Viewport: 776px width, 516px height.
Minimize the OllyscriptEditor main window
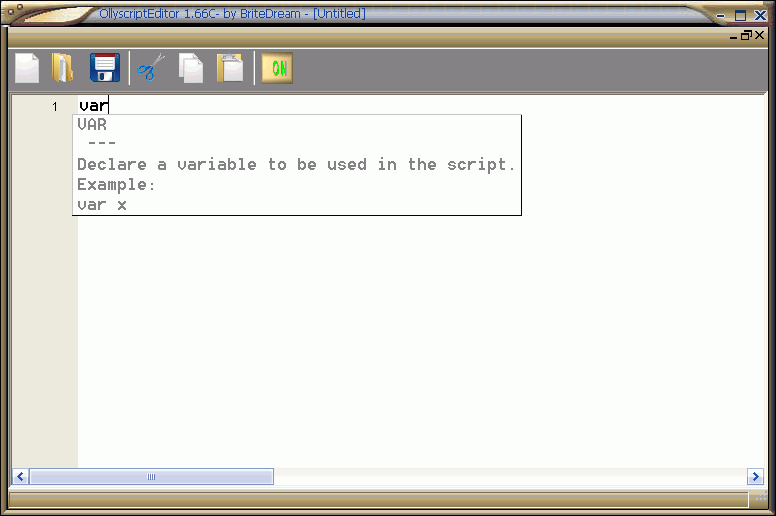click(721, 16)
